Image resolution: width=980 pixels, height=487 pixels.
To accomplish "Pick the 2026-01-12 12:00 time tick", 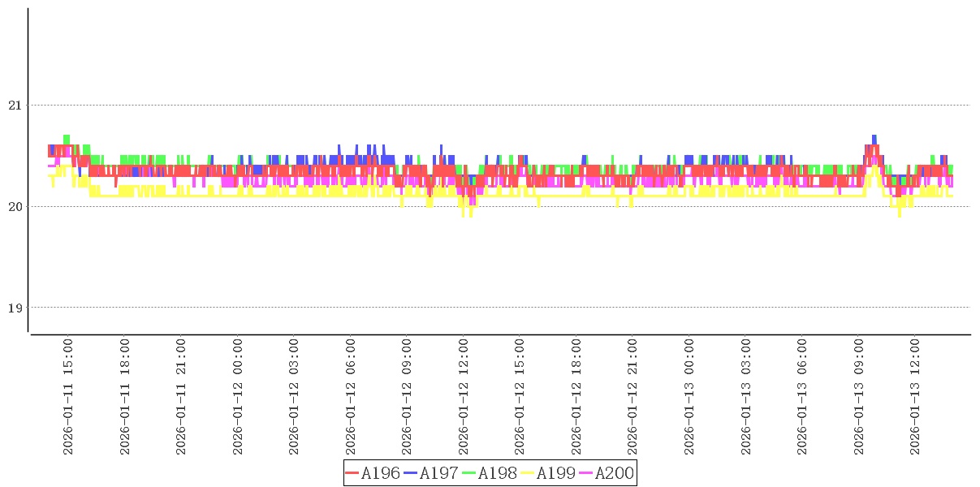I will (463, 398).
